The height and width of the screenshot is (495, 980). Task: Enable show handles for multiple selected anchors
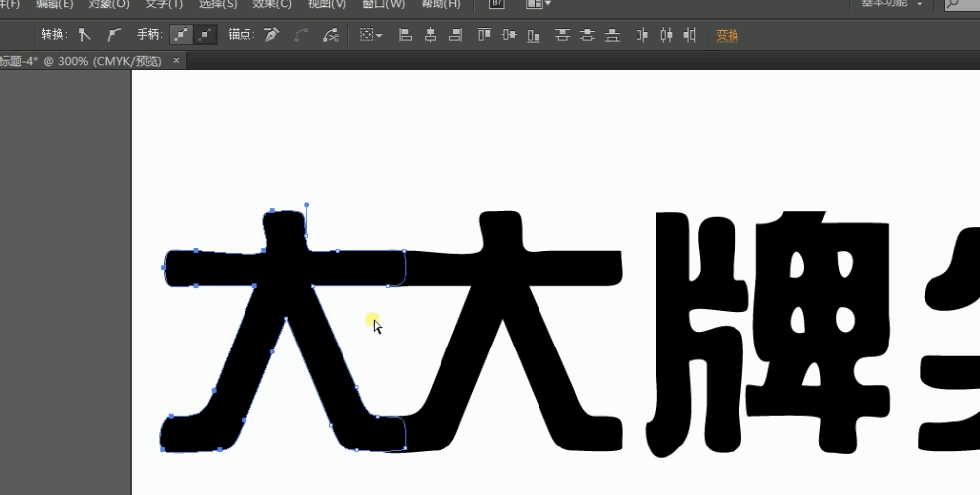181,35
